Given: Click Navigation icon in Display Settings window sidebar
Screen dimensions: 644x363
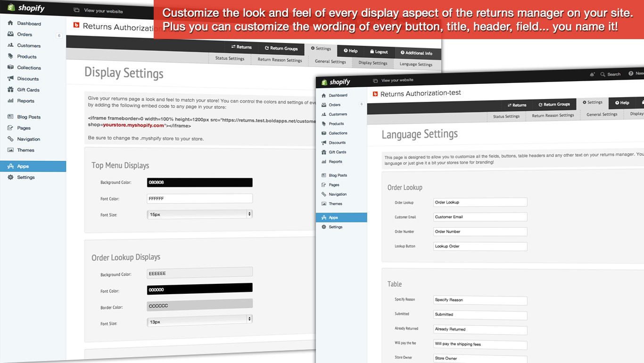Looking at the screenshot, I should tap(10, 139).
